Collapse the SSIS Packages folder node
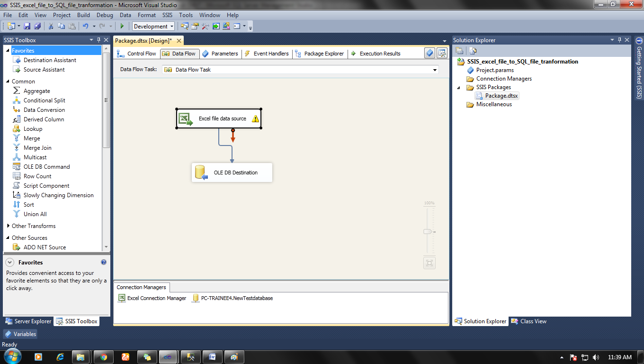Viewport: 644px width, 364px height. [x=458, y=88]
